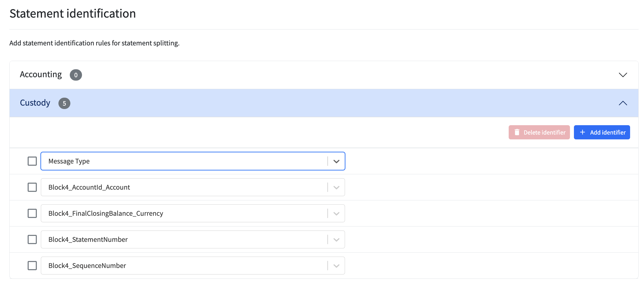
Task: Open the Block4_AccountId_Account dropdown arrow
Action: point(336,187)
